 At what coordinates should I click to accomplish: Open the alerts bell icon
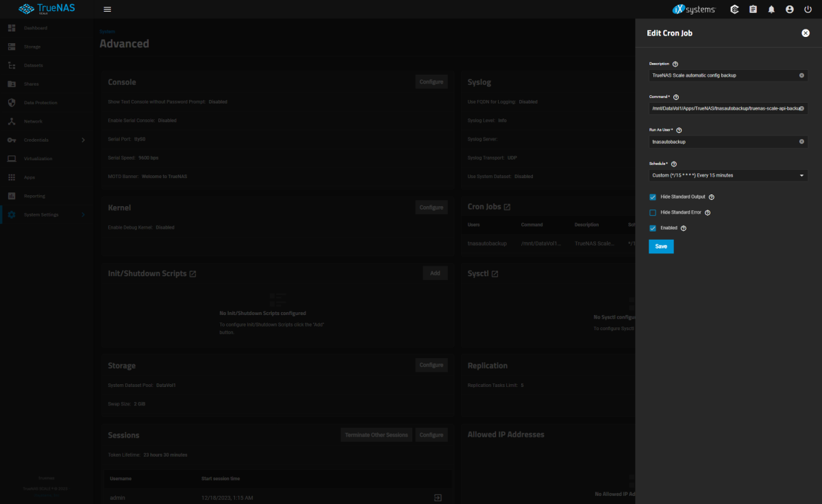[x=771, y=10]
